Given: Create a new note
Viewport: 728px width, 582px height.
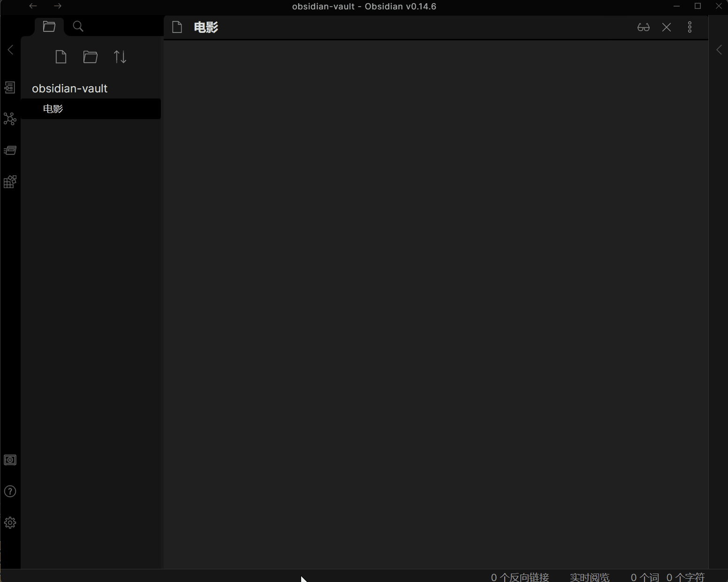Looking at the screenshot, I should click(61, 57).
